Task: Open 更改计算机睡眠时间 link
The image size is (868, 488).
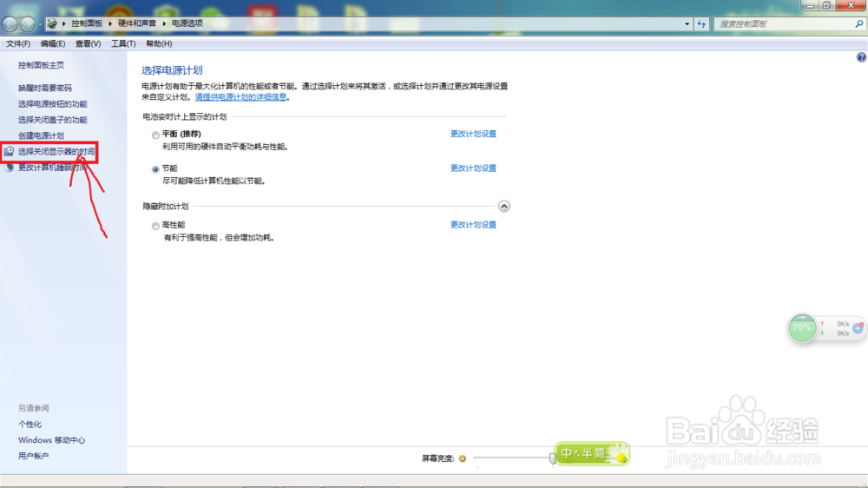Action: pyautogui.click(x=52, y=168)
